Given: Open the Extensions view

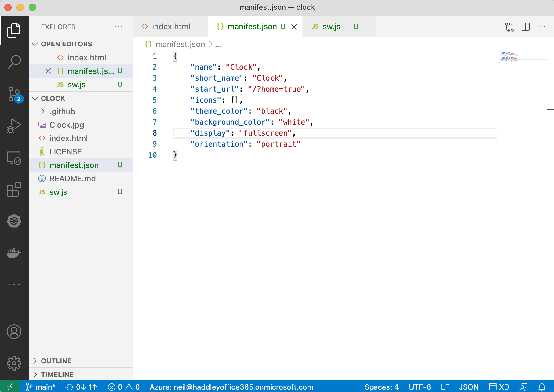Looking at the screenshot, I should tap(14, 189).
